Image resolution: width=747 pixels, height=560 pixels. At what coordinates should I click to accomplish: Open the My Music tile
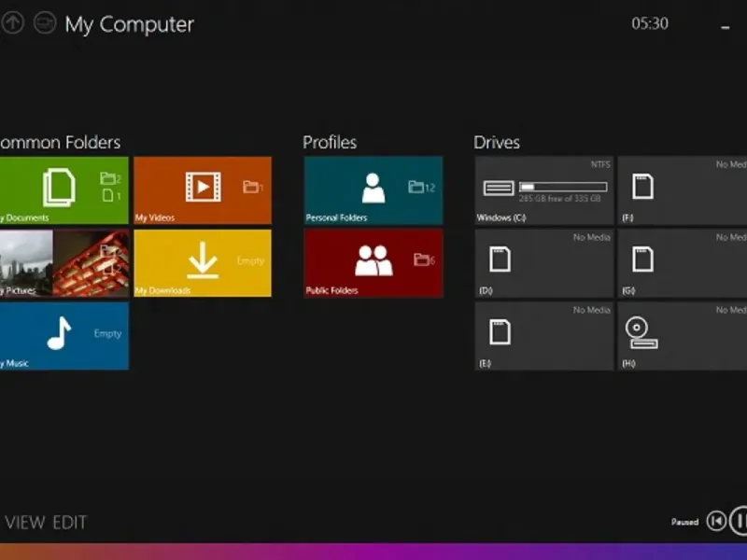point(63,336)
